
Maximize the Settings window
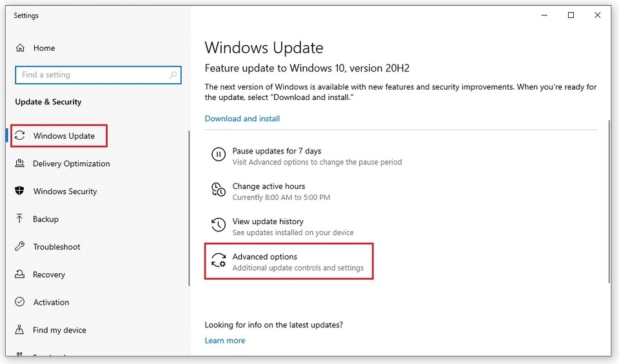tap(571, 15)
